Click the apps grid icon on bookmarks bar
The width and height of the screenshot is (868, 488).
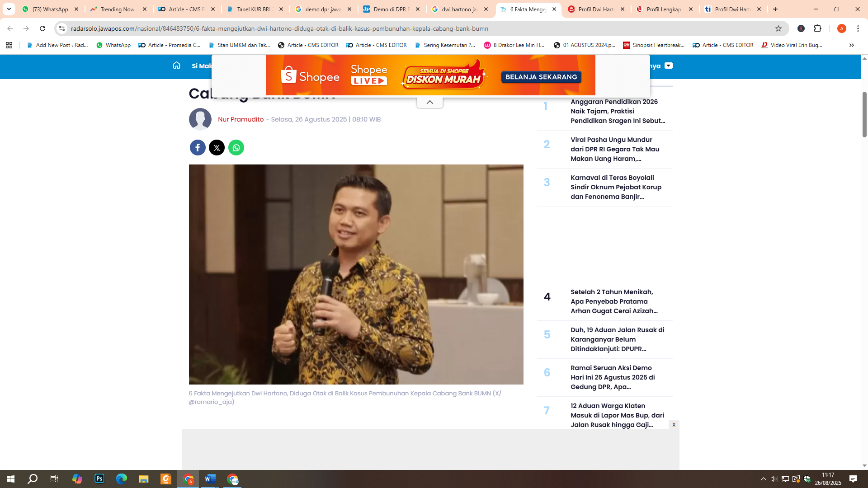coord(9,45)
